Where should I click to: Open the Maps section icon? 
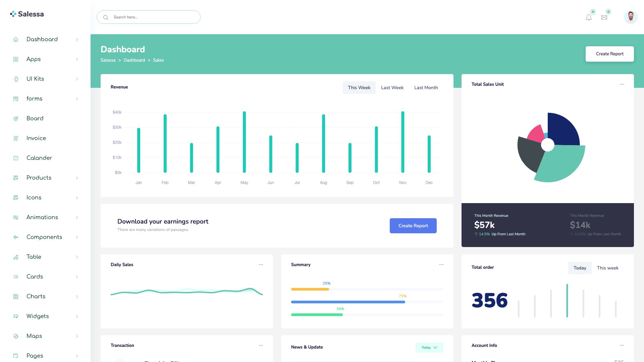[x=16, y=336]
